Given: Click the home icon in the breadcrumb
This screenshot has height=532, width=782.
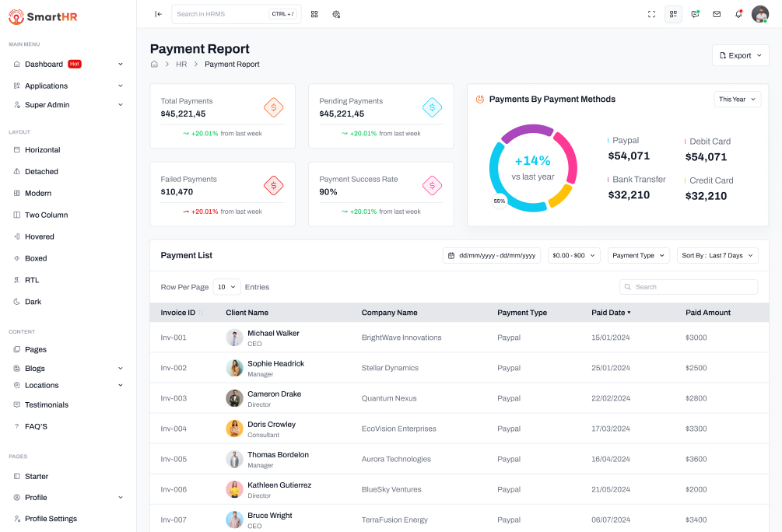Looking at the screenshot, I should pos(155,65).
